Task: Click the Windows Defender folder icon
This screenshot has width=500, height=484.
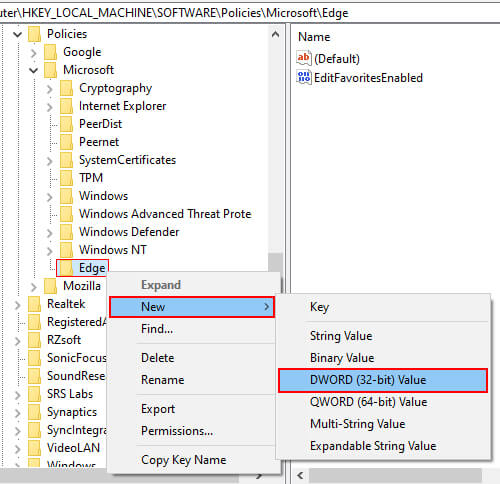Action: [67, 232]
